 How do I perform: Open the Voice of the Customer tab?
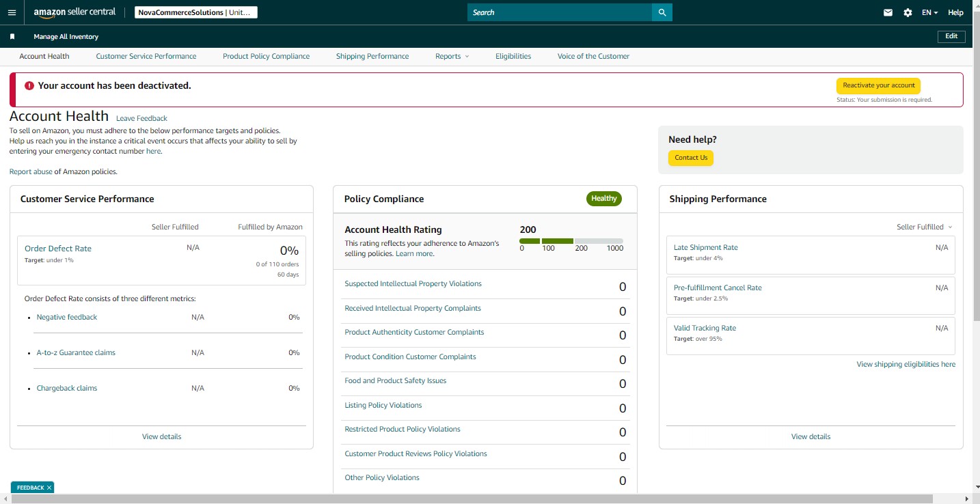(x=593, y=56)
